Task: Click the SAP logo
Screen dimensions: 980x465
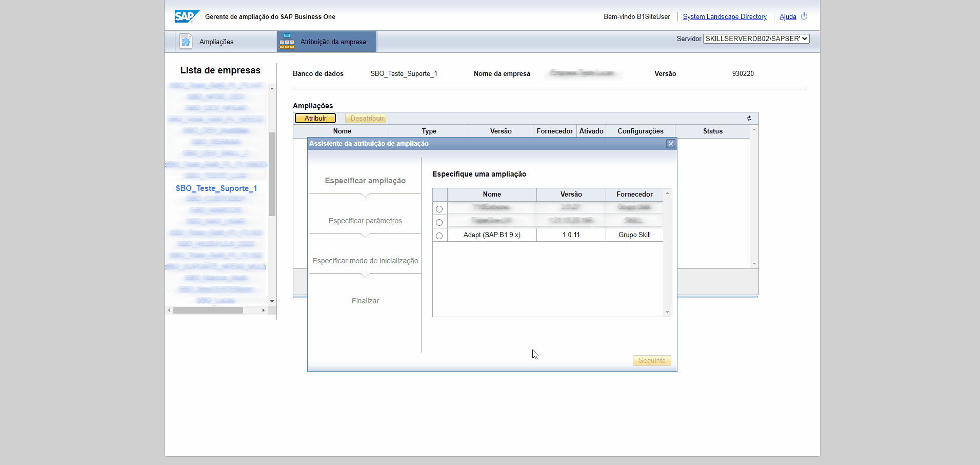Action: point(187,16)
